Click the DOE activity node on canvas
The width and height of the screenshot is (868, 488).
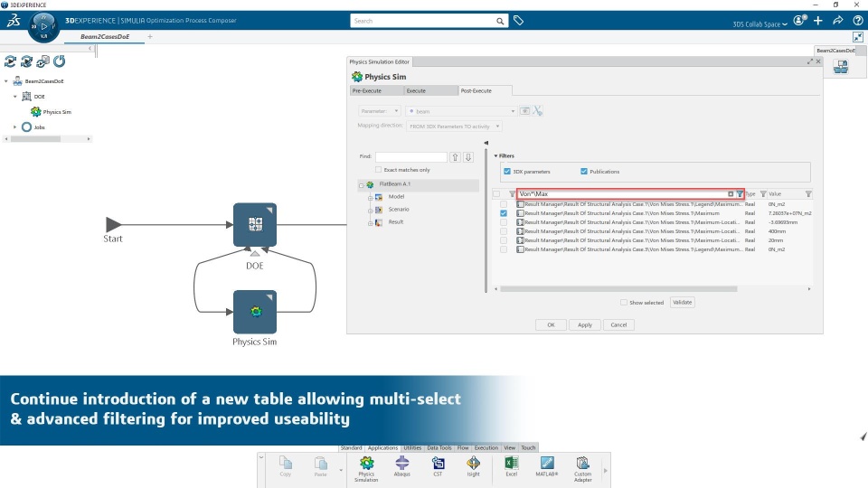coord(255,225)
